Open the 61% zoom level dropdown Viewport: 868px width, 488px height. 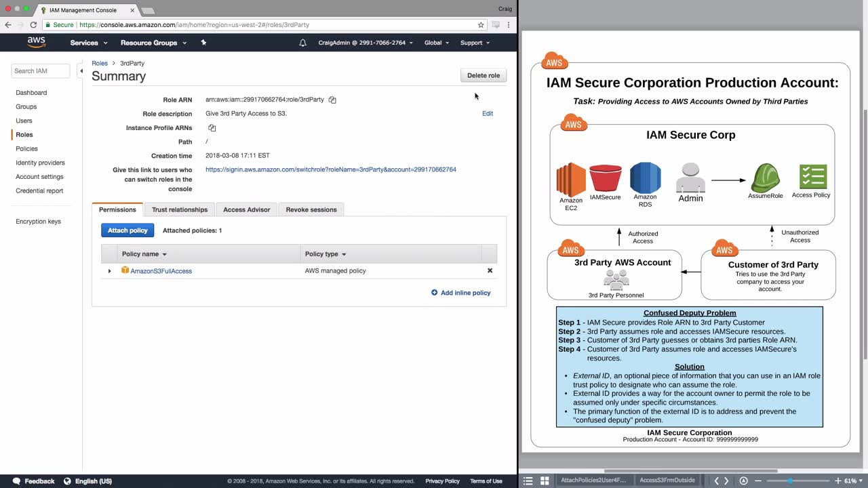[x=853, y=481]
